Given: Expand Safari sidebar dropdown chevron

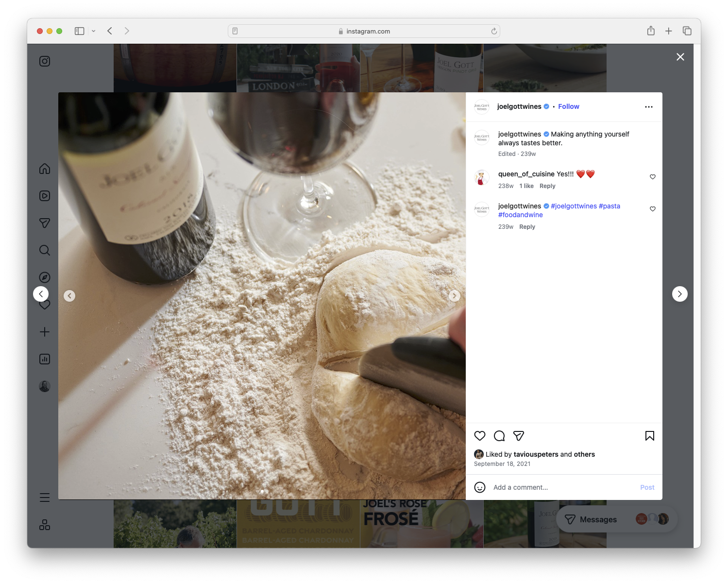Looking at the screenshot, I should tap(93, 31).
